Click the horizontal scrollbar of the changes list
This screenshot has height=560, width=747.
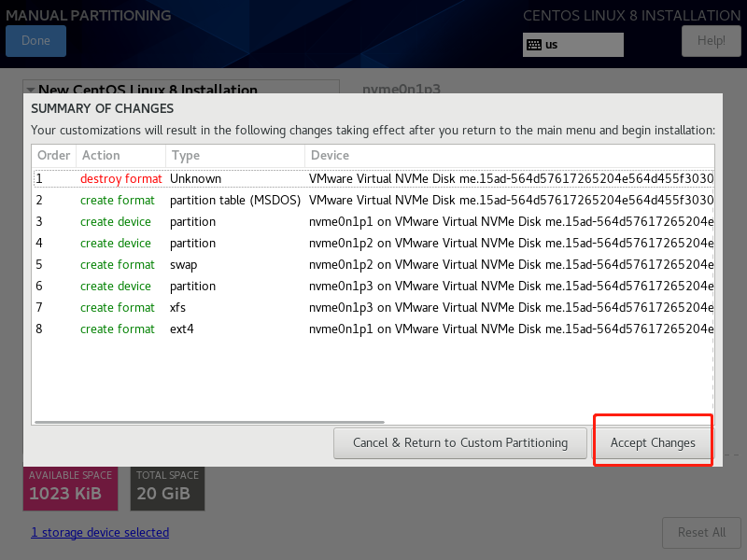point(209,422)
